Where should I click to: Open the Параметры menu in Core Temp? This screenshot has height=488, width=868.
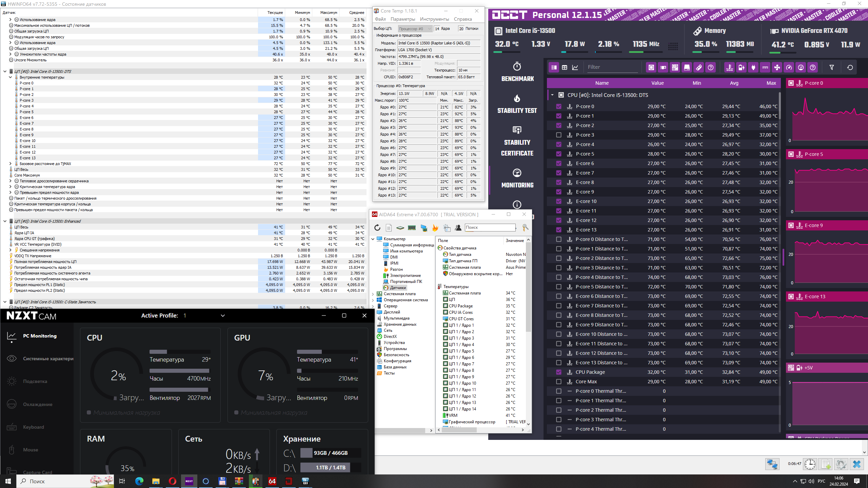click(x=402, y=19)
